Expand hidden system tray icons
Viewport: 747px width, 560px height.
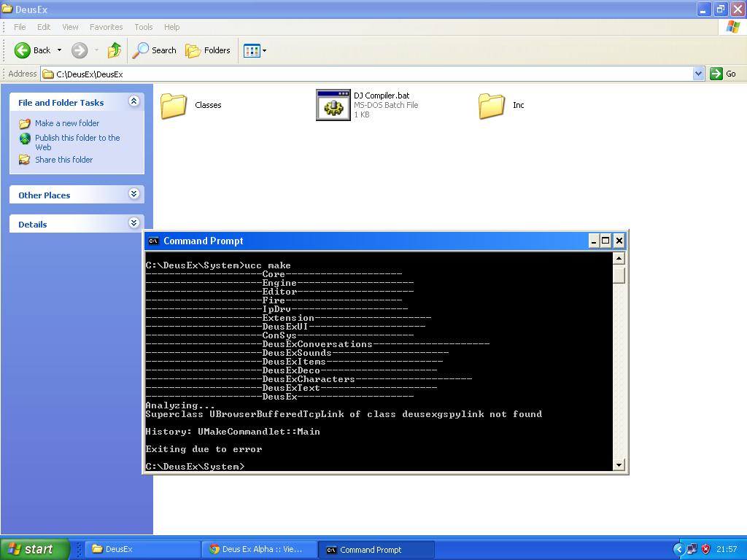point(679,549)
